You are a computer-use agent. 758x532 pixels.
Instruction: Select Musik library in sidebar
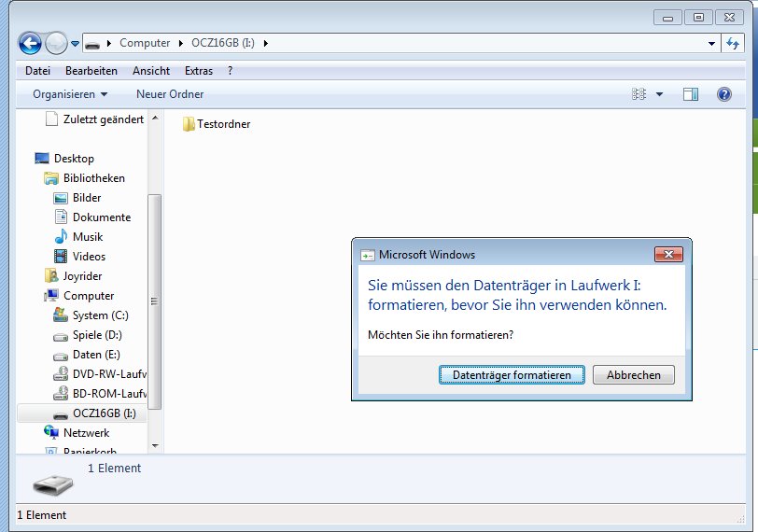[87, 237]
